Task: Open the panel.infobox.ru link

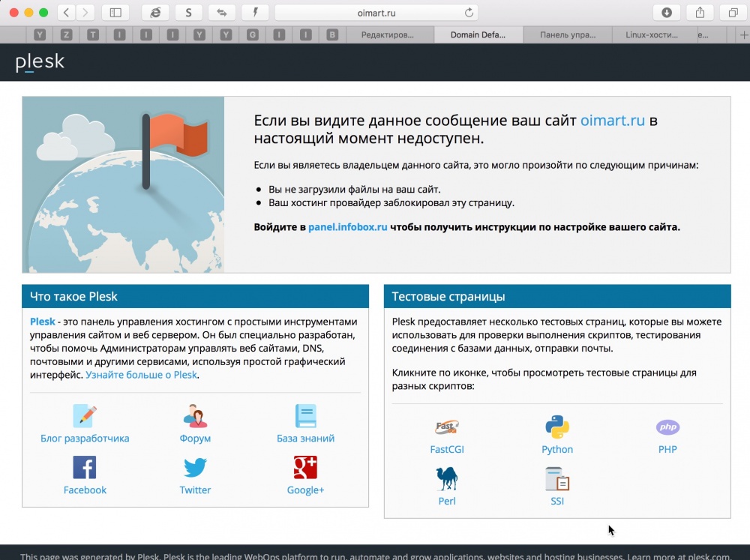Action: click(348, 226)
